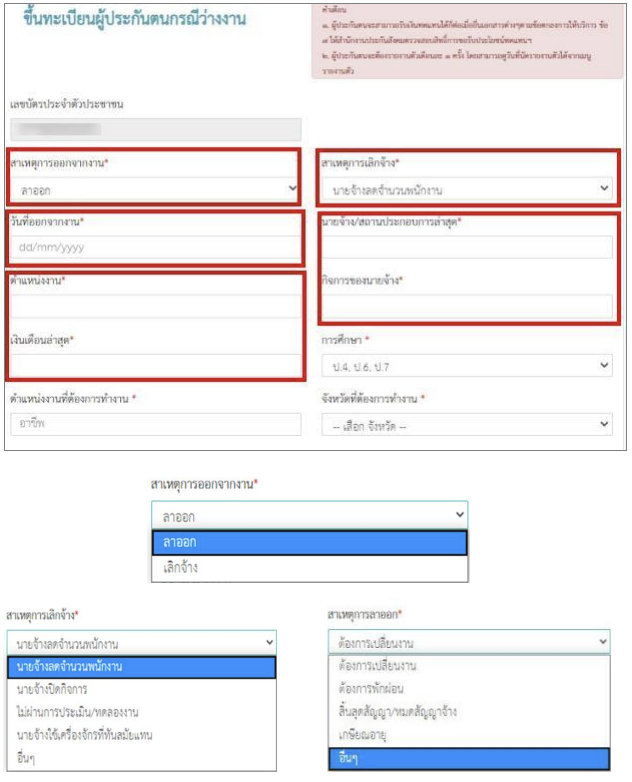Click the chevron of สาเหตุการลาออก dropdown
The width and height of the screenshot is (632, 782).
pyautogui.click(x=603, y=641)
